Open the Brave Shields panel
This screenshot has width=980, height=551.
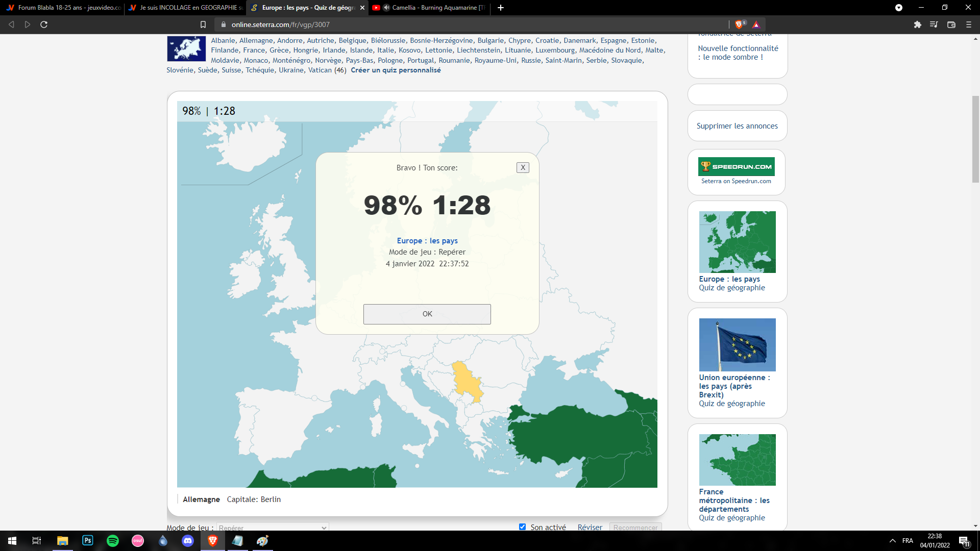click(x=740, y=24)
